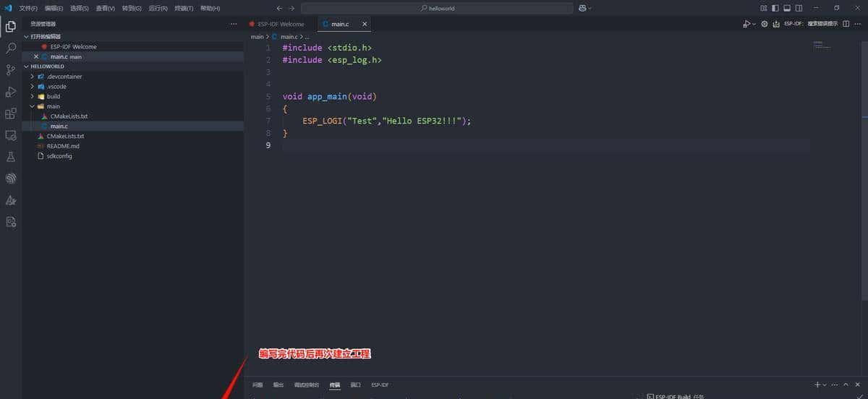
Task: Click the editor minimap code preview
Action: coord(822,45)
